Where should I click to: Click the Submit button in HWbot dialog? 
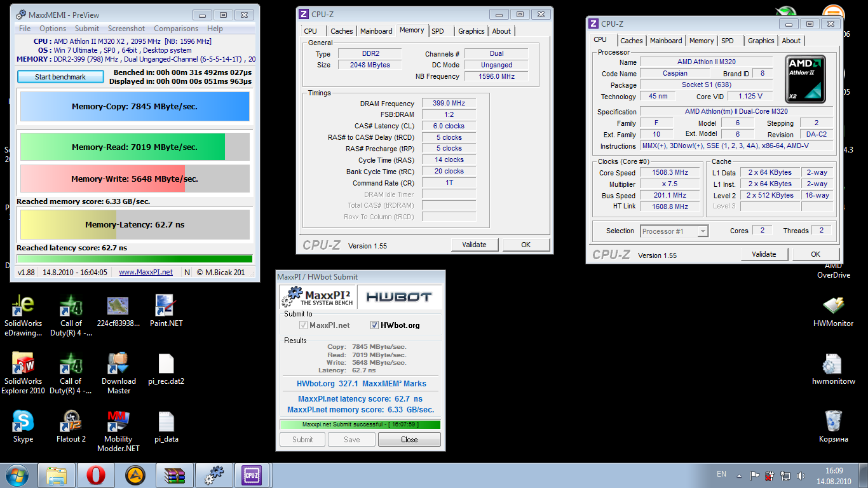click(302, 440)
